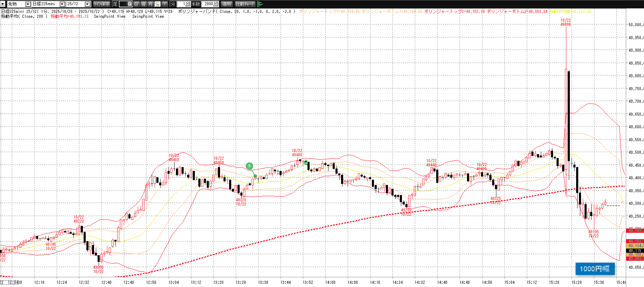
Task: Switch chart to daily (日) timeframe
Action: click(x=136, y=4)
